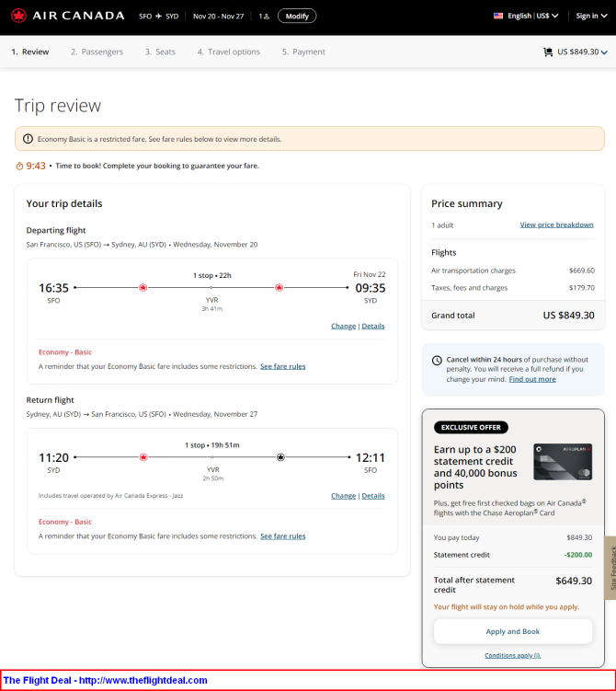Click the stopwatch timer icon
Viewport: 616px width, 691px height.
[x=19, y=167]
